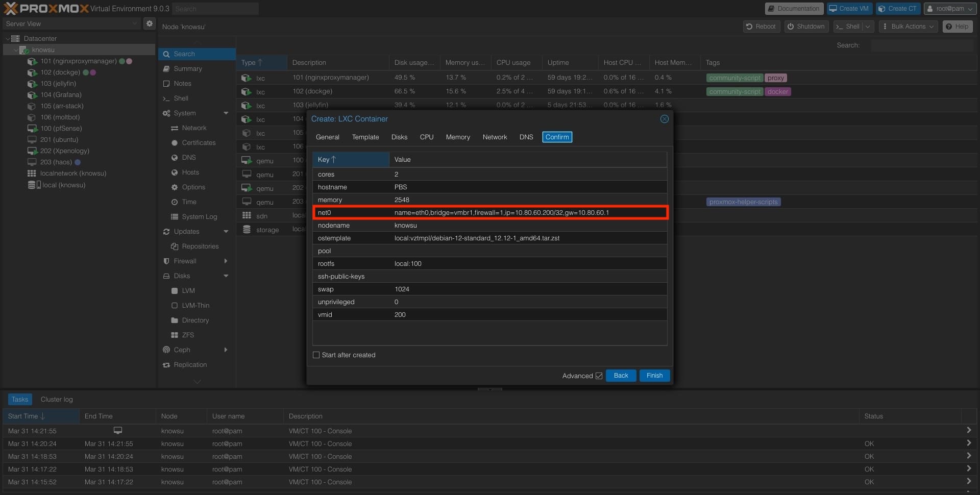Open the Server View dropdown
The image size is (980, 495).
click(x=71, y=23)
